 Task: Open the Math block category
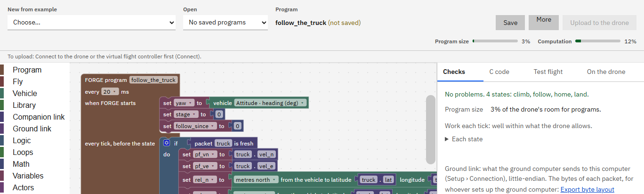tap(21, 164)
